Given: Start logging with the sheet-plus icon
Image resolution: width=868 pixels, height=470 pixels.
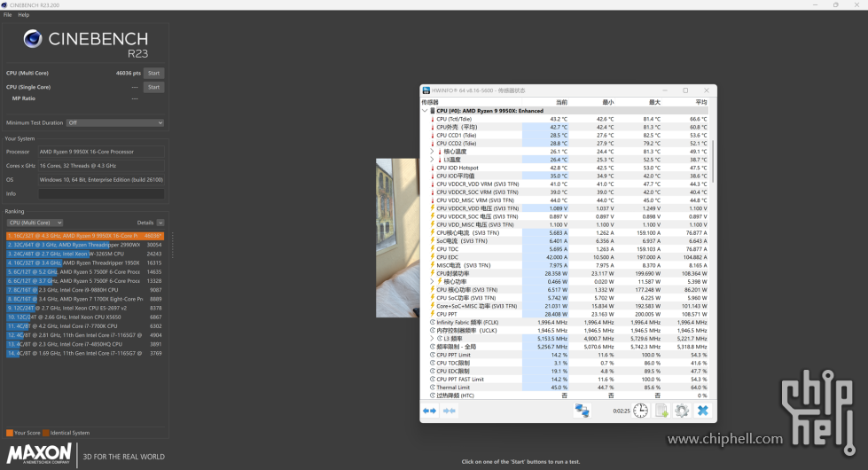Looking at the screenshot, I should click(661, 411).
